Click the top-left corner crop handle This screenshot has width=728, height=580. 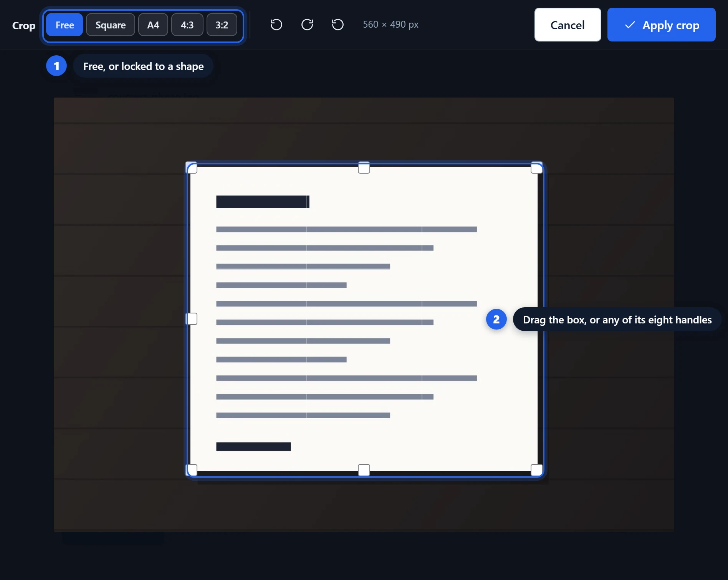[192, 168]
